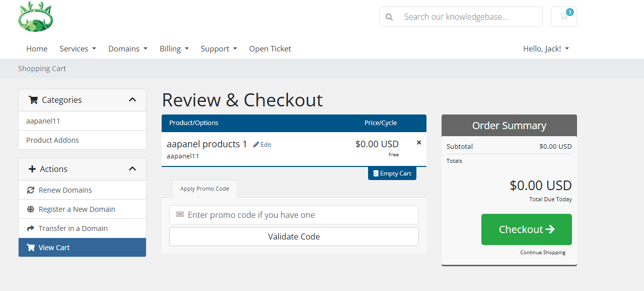644x291 pixels.
Task: Open the Domains dropdown menu
Action: [x=128, y=49]
